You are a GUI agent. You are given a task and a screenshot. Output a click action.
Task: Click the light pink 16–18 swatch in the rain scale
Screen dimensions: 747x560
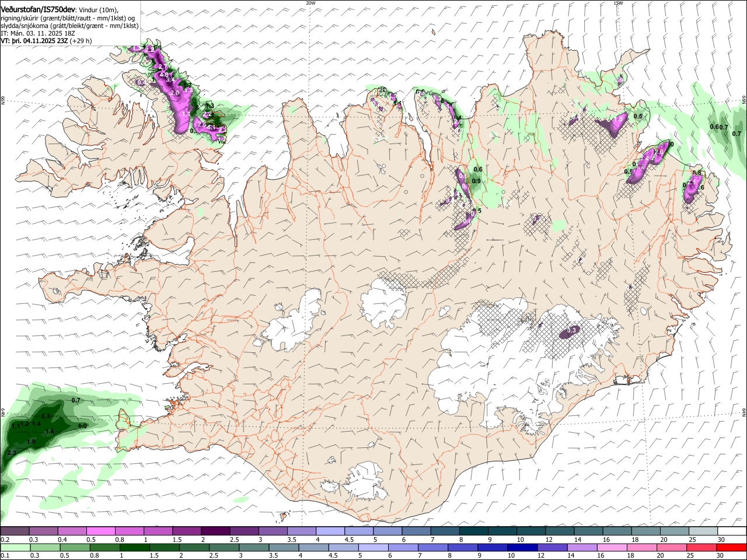[x=611, y=547]
